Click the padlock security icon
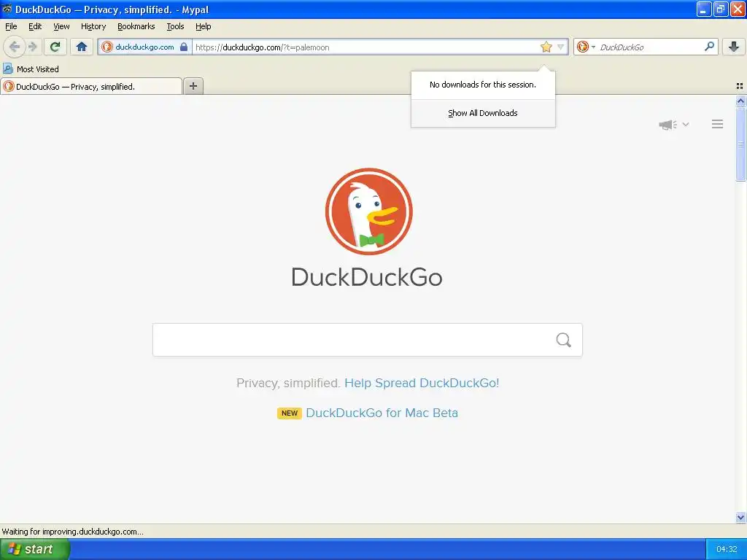 click(183, 47)
